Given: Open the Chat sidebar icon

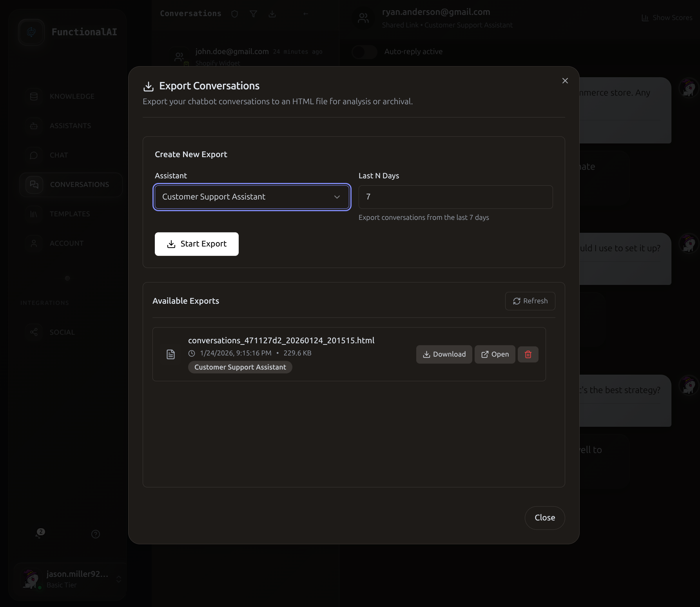Looking at the screenshot, I should [34, 155].
